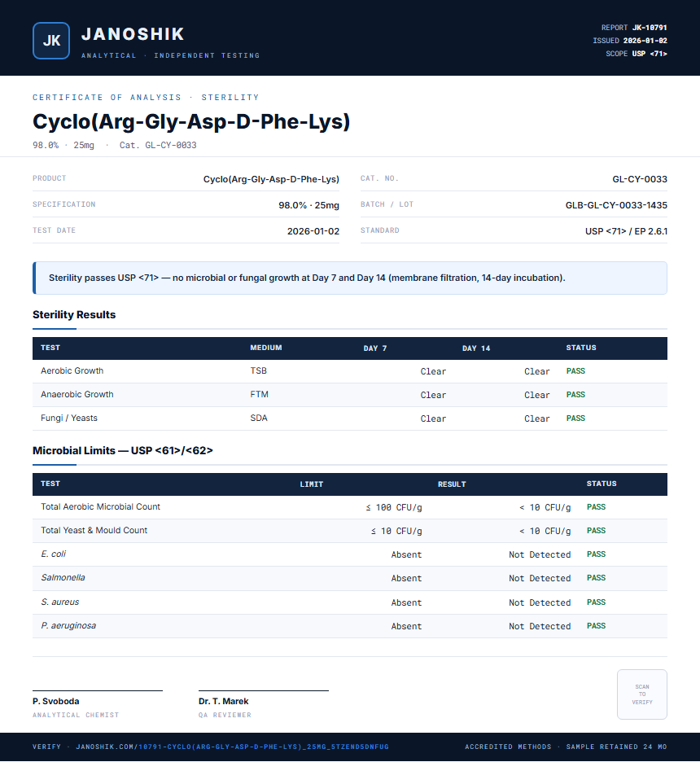Select reviewer name Dr. T. Marek
Viewport: 700px width, 784px height.
224,701
